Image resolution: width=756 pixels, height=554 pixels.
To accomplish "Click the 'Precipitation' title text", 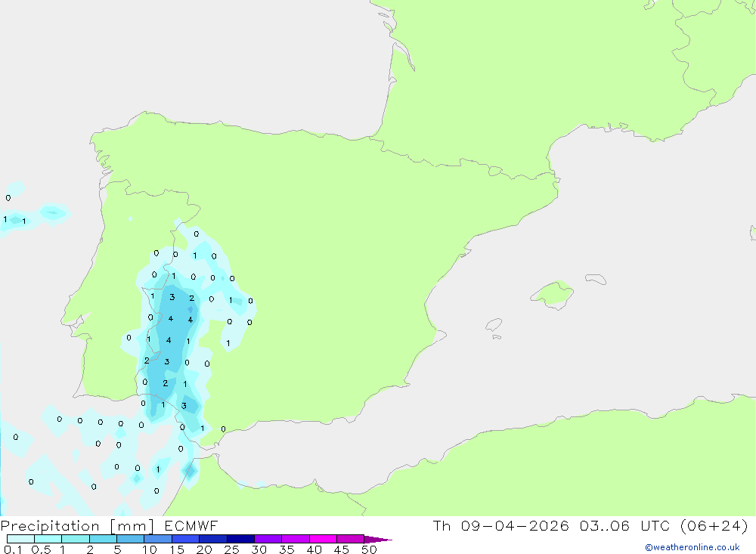I will [x=50, y=526].
